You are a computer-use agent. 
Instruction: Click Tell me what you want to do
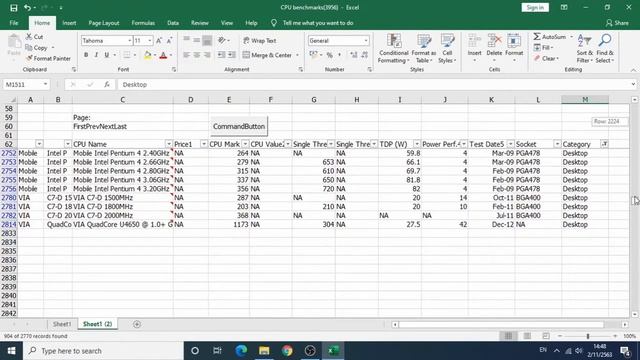(318, 23)
